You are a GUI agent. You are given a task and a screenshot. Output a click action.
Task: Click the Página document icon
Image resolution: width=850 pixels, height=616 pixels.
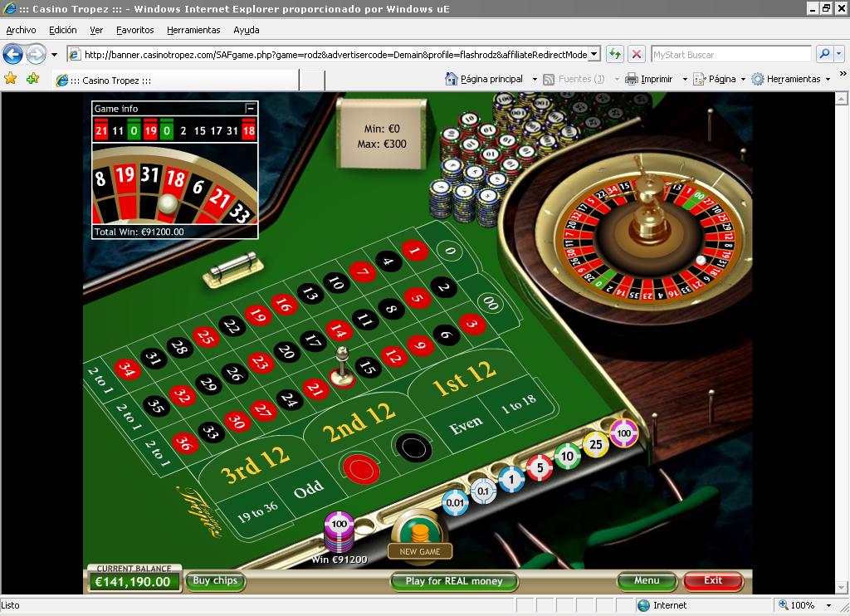point(699,79)
